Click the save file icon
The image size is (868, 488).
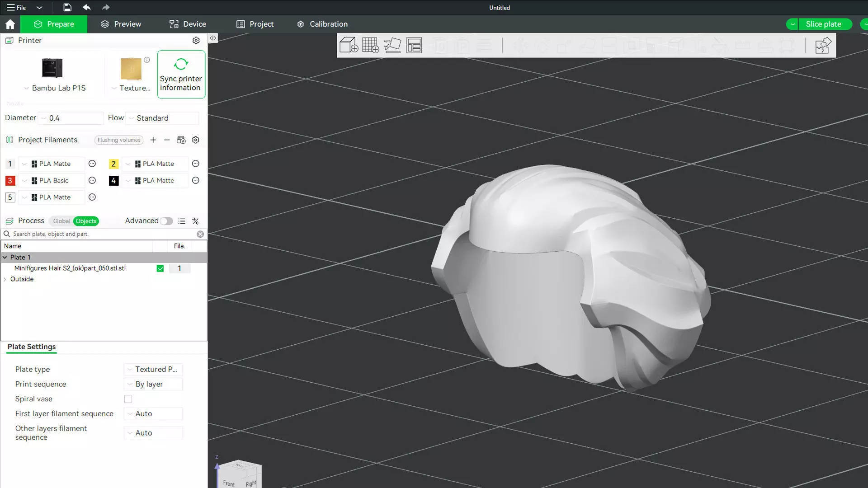(67, 7)
